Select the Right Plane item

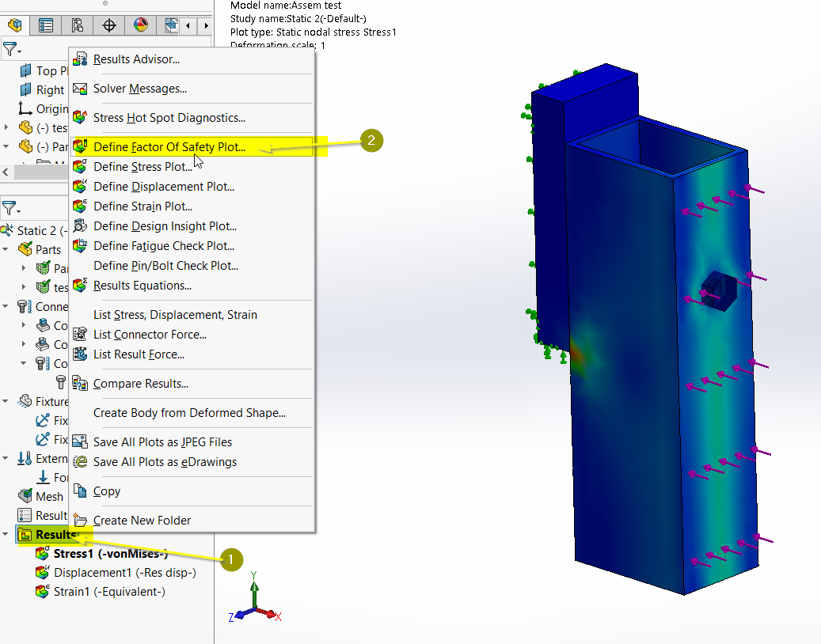[43, 90]
